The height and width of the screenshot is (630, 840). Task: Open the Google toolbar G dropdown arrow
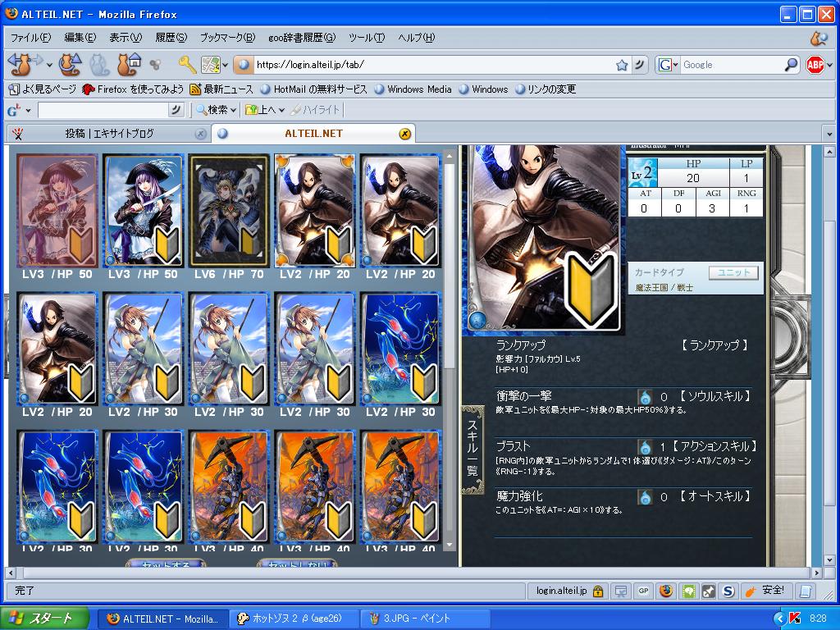point(29,111)
